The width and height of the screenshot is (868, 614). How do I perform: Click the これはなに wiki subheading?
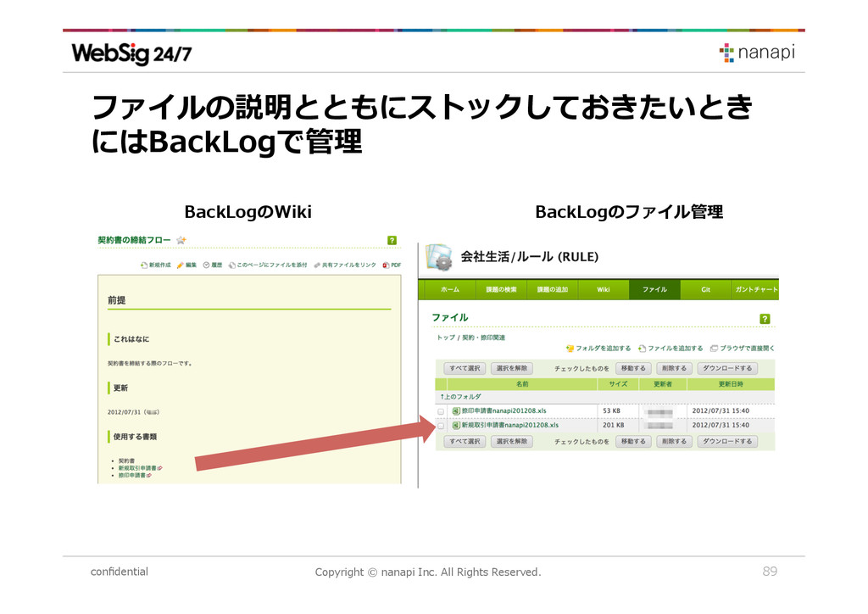pos(131,339)
